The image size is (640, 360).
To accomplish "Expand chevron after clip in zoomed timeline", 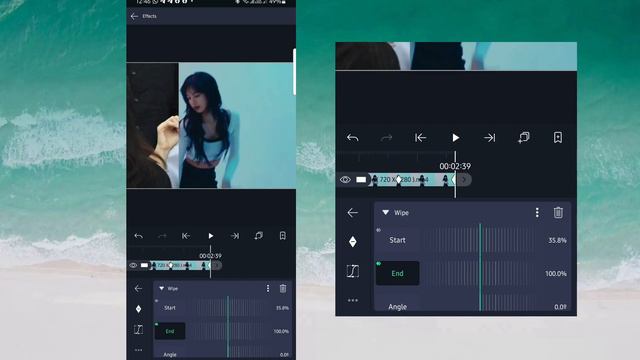I will (464, 180).
